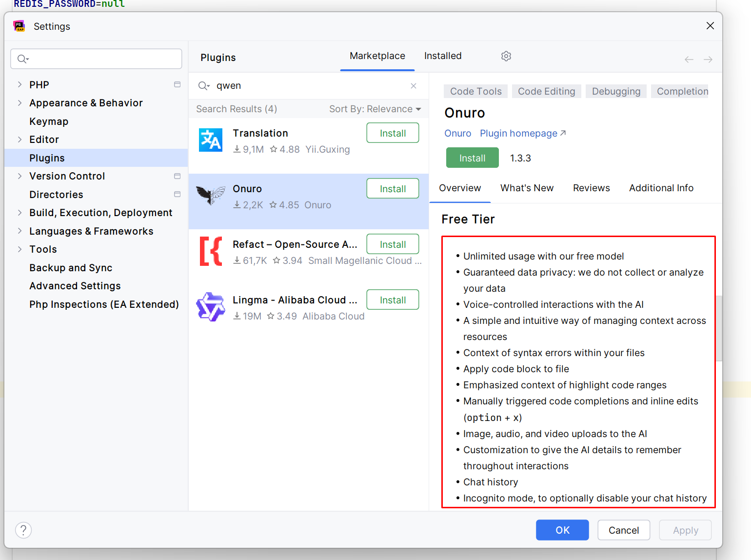The width and height of the screenshot is (751, 560).
Task: Focus the settings search field
Action: point(96,59)
